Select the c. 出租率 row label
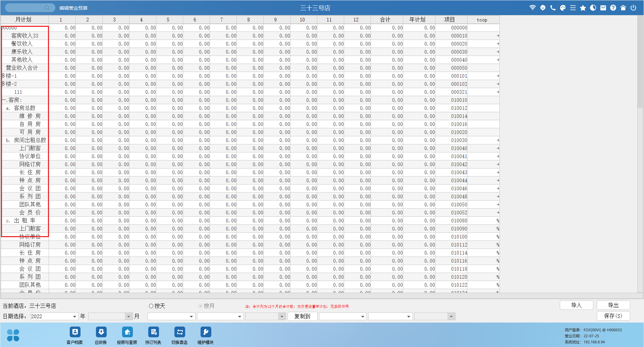The width and height of the screenshot is (644, 347). pos(20,221)
